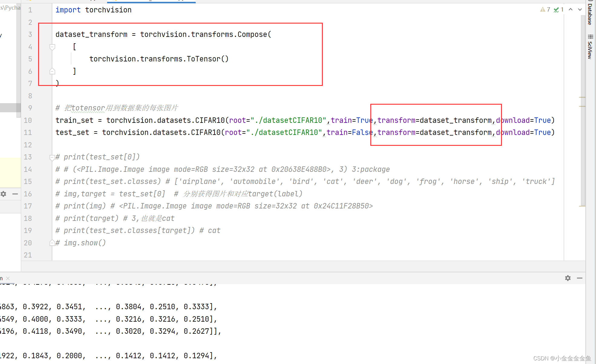Hide the Run tool window
This screenshot has height=364, width=596.
tap(580, 278)
